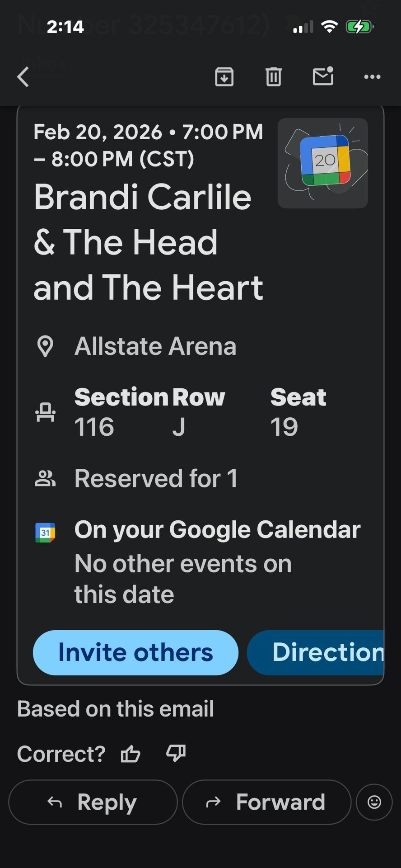Mark the email as unread
Image resolution: width=401 pixels, height=868 pixels.
tap(323, 77)
